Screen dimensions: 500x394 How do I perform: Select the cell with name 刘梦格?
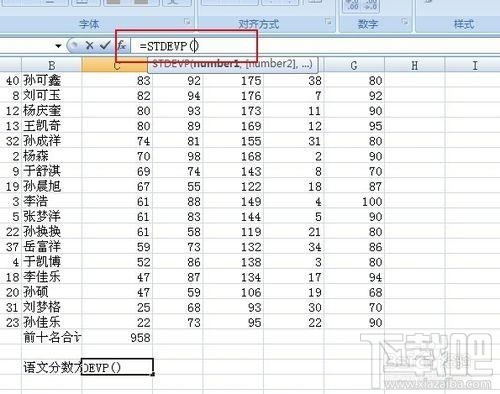[x=51, y=307]
